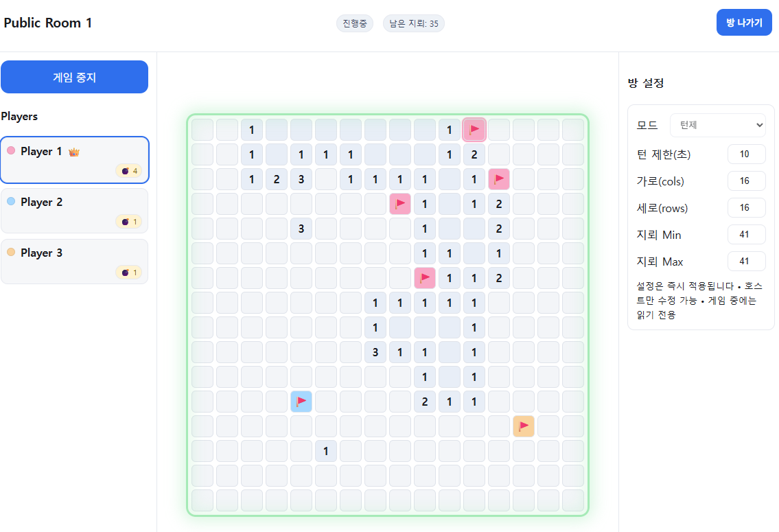
Task: Click the crown icon next to Player 1
Action: point(74,152)
